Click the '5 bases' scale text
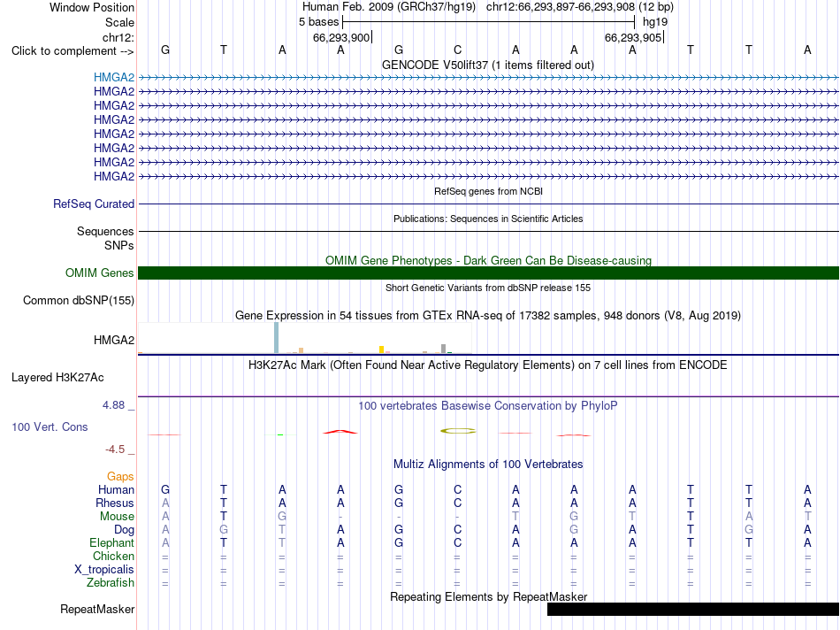Image resolution: width=840 pixels, height=630 pixels. coord(318,22)
